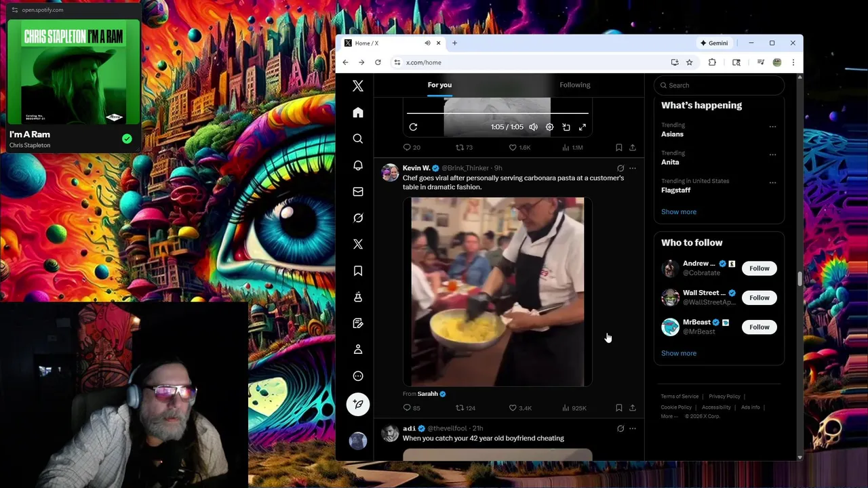The width and height of the screenshot is (868, 488).
Task: Repost Kevin W. post with 124 reposts
Action: 465,408
